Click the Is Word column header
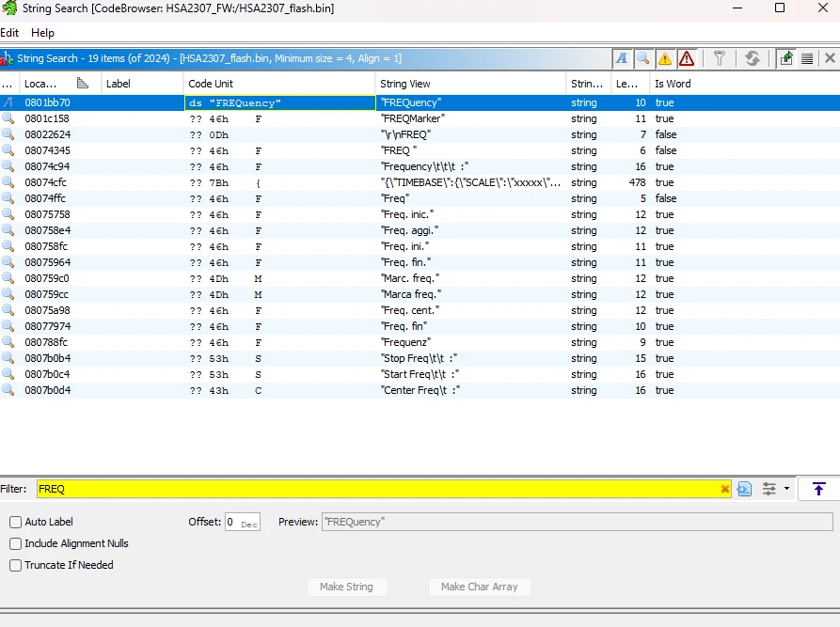 click(x=673, y=84)
